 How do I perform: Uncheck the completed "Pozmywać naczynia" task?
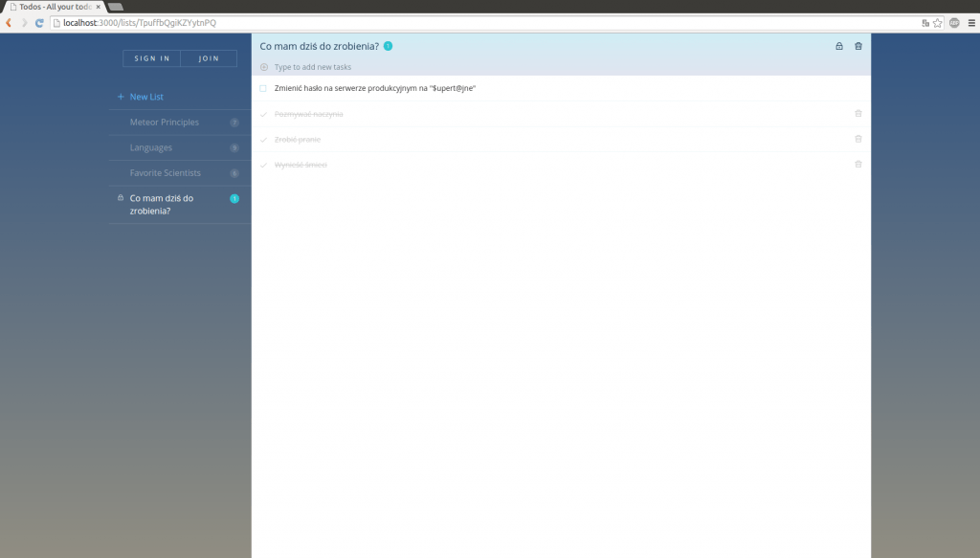264,113
